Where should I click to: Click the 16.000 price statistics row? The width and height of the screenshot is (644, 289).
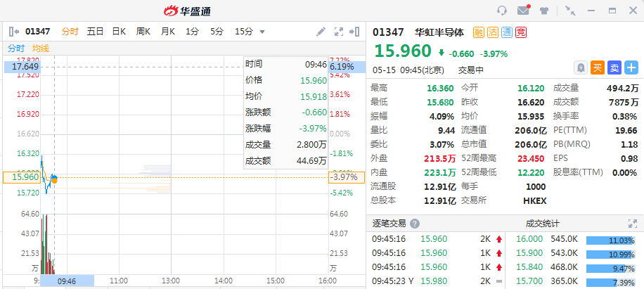pos(575,239)
